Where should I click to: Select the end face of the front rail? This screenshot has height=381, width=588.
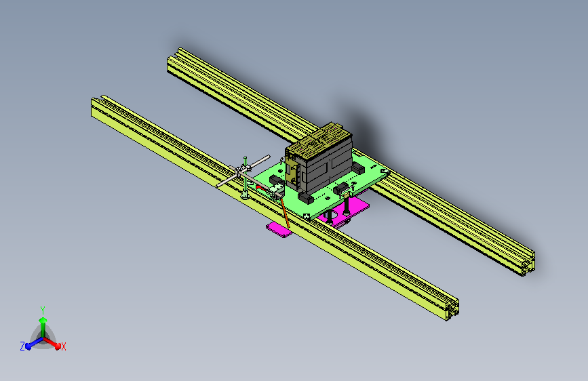tap(452, 310)
